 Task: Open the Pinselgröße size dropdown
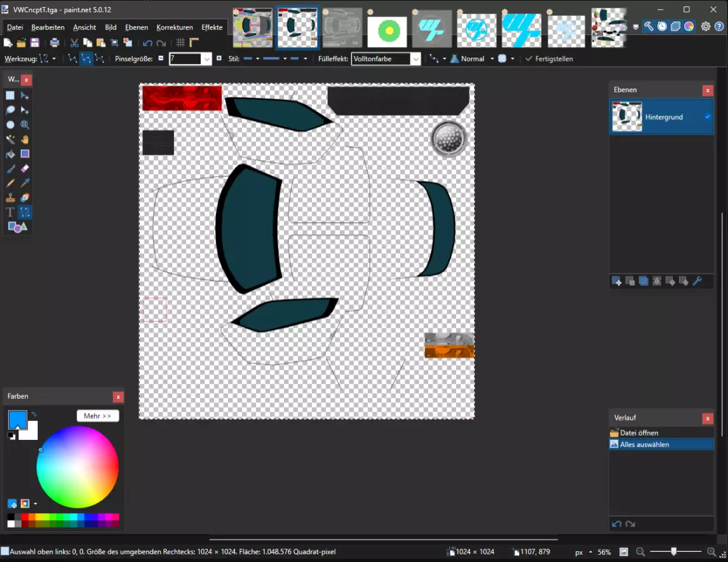coord(206,59)
